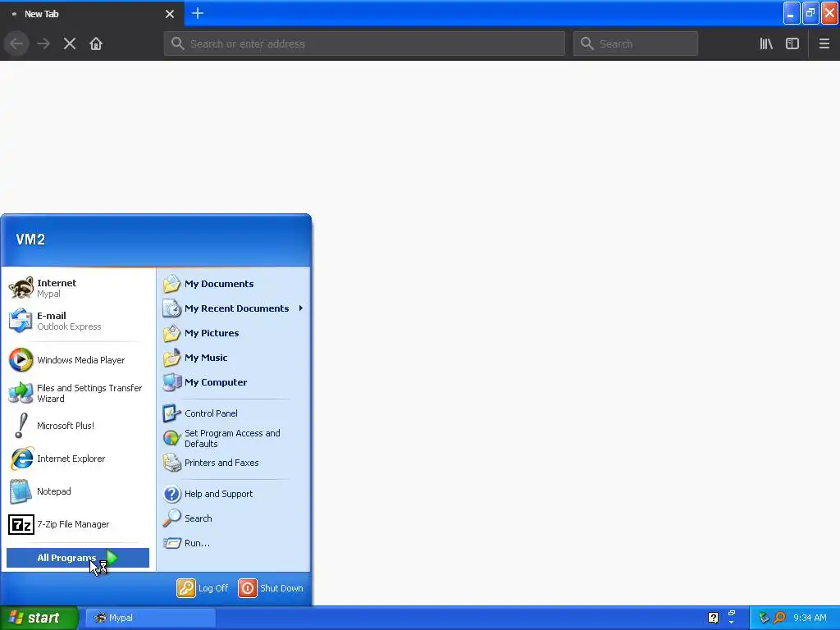Click the network tray icon
Image resolution: width=840 pixels, height=630 pixels.
click(764, 618)
